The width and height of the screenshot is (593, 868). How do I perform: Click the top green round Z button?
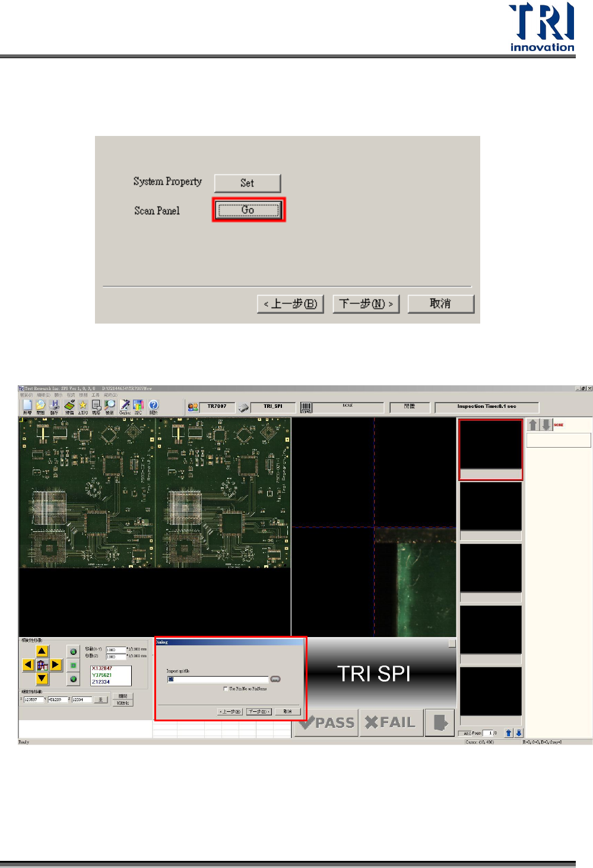coord(74,652)
